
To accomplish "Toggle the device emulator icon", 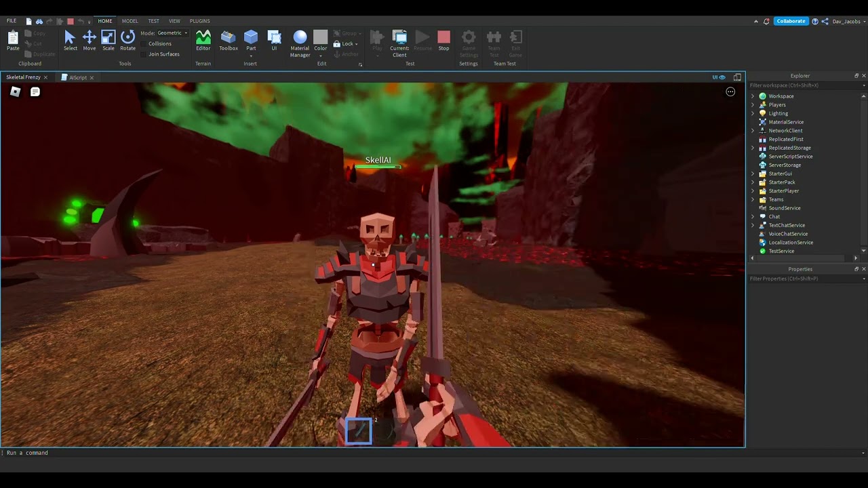I will pos(737,77).
